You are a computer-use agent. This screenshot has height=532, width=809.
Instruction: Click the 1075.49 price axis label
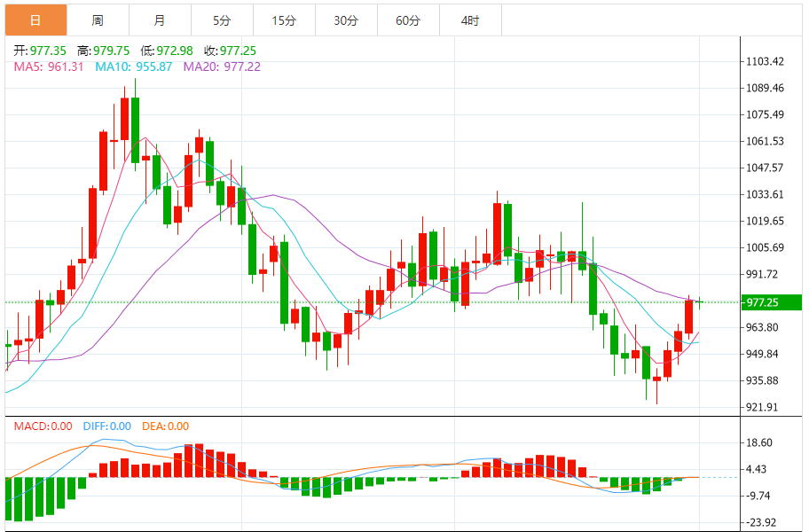766,114
